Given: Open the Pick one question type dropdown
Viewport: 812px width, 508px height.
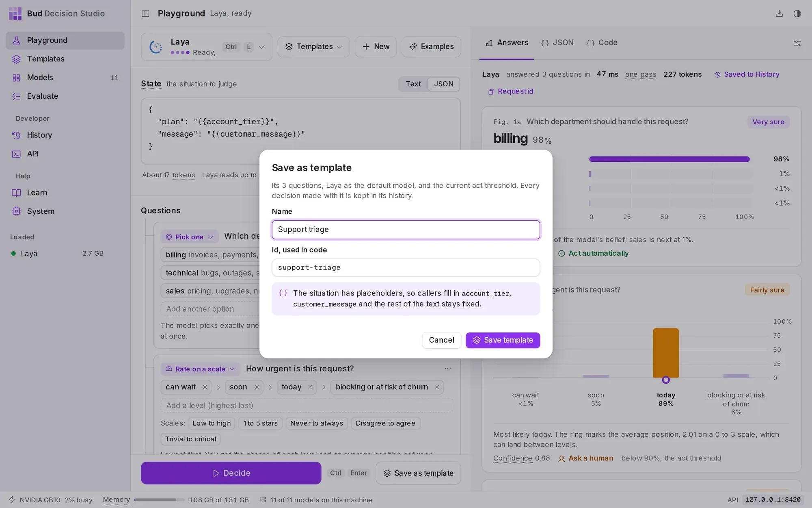Looking at the screenshot, I should point(189,237).
